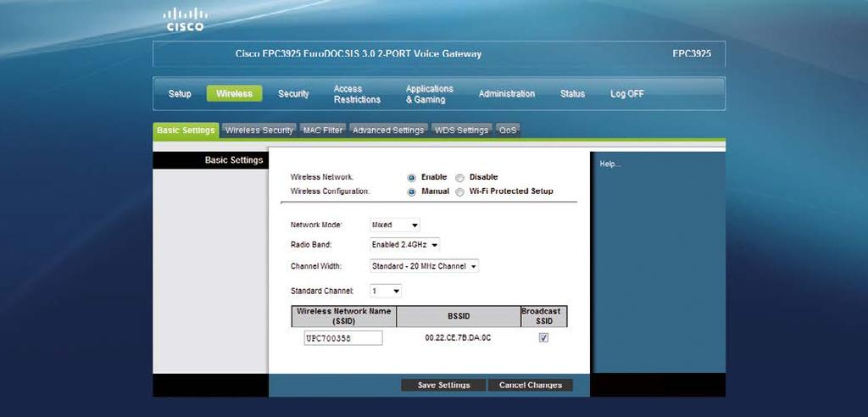Open the Status menu
The width and height of the screenshot is (868, 417).
tap(572, 94)
